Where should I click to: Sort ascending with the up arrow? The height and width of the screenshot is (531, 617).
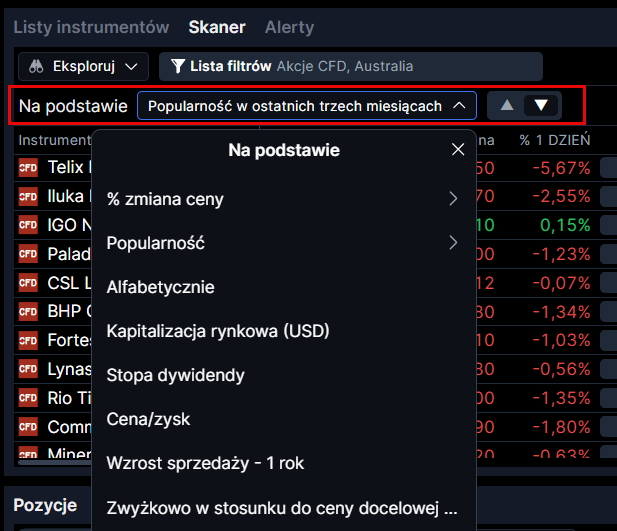(x=507, y=105)
